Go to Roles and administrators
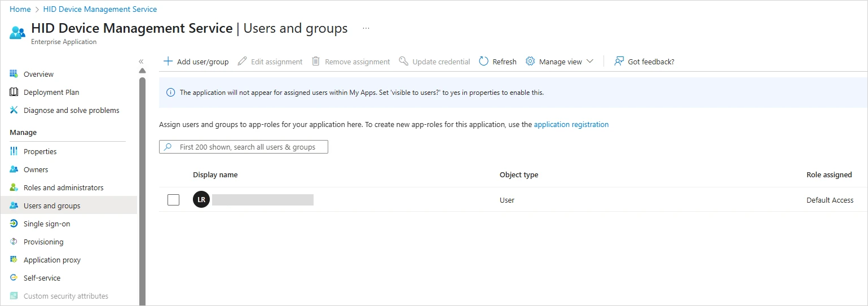868x306 pixels. point(63,187)
